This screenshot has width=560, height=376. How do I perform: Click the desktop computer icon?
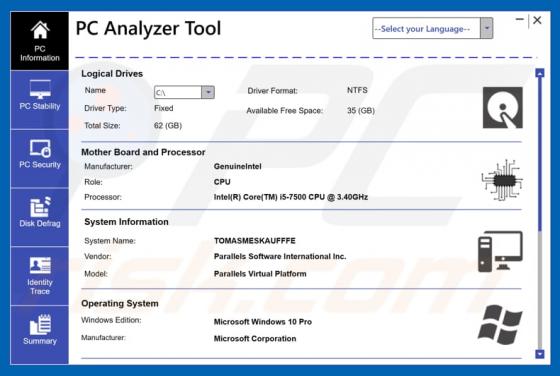500,251
